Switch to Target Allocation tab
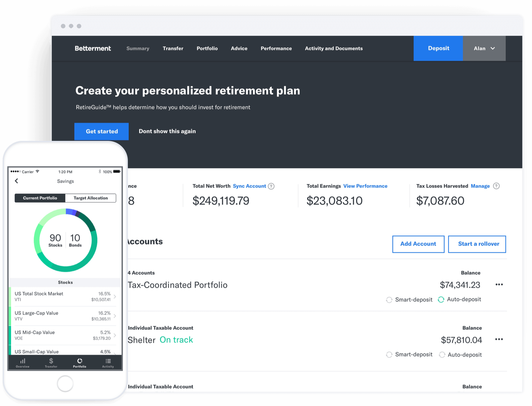The height and width of the screenshot is (406, 532). (x=91, y=198)
